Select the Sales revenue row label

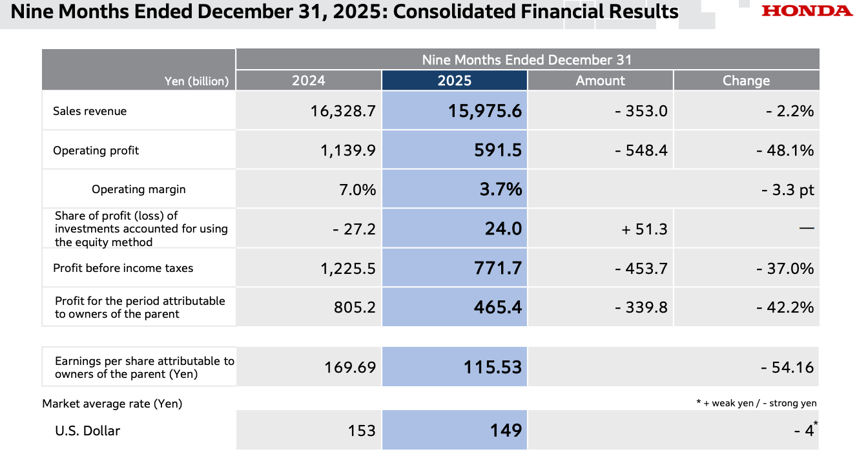(90, 111)
